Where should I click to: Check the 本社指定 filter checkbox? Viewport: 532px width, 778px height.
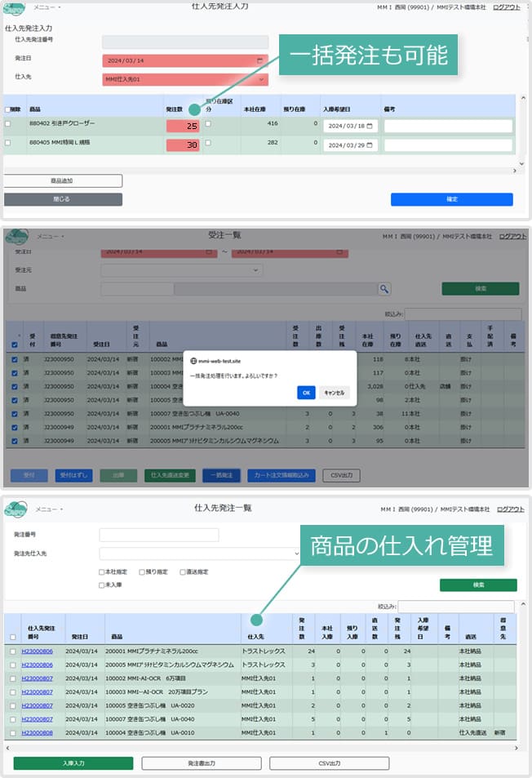click(102, 572)
